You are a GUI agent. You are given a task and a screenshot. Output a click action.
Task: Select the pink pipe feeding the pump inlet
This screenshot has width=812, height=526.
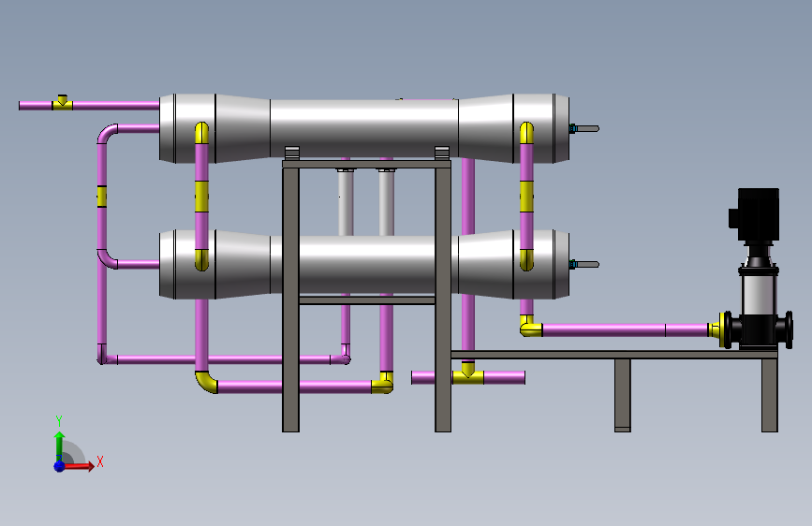click(x=625, y=329)
